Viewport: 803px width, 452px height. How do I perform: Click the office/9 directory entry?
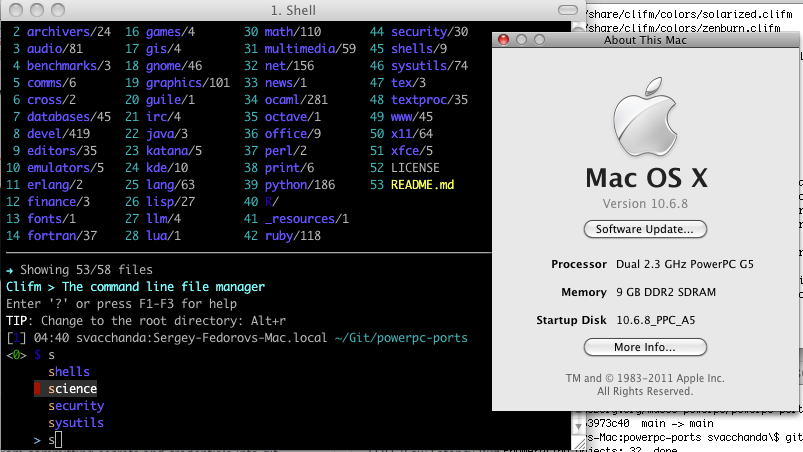pos(293,134)
